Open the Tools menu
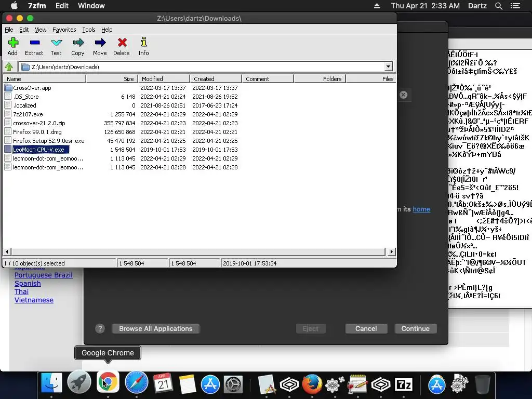Screen dimensions: 532x399 pyautogui.click(x=88, y=30)
